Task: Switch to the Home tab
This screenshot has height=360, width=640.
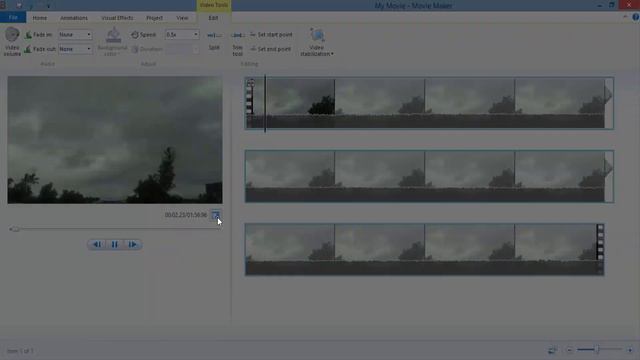Action: coord(40,18)
